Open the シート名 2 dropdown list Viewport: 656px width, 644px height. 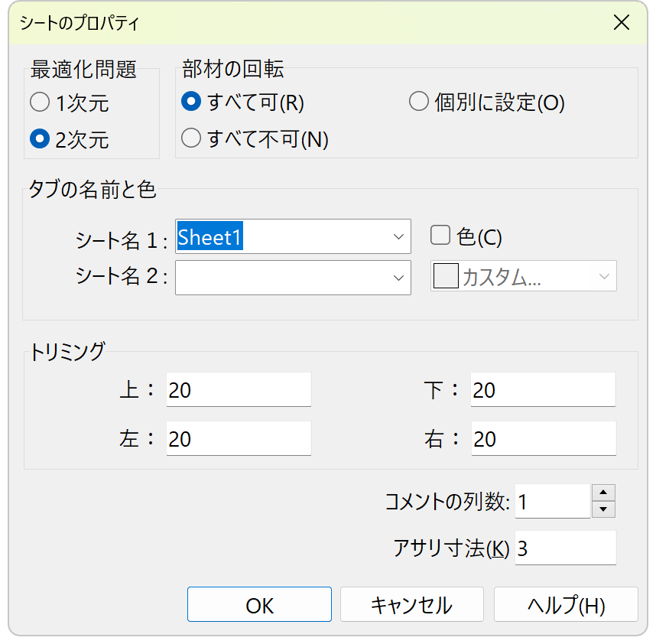point(398,278)
